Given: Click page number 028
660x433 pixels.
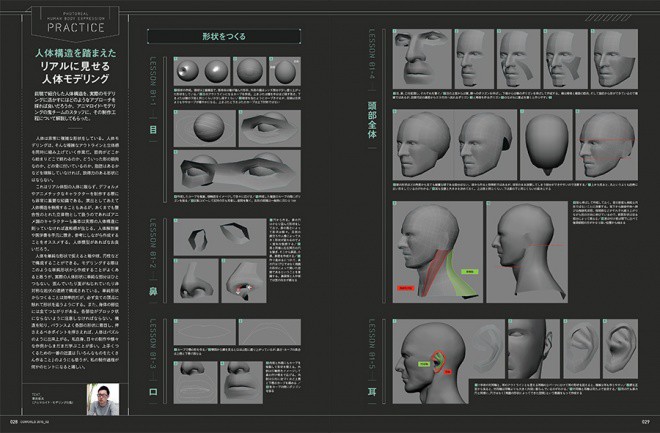Looking at the screenshot, I should pyautogui.click(x=13, y=422).
